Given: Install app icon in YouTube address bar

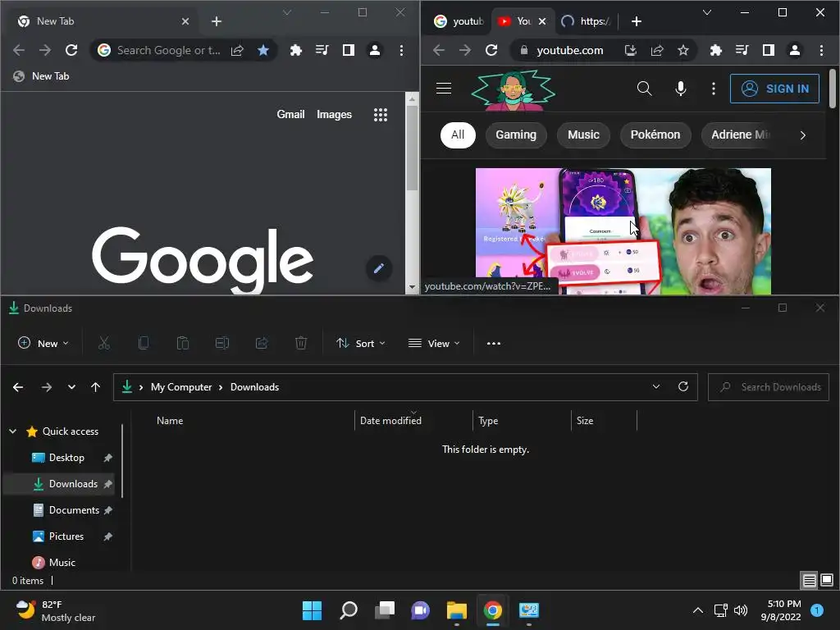Looking at the screenshot, I should click(x=631, y=50).
